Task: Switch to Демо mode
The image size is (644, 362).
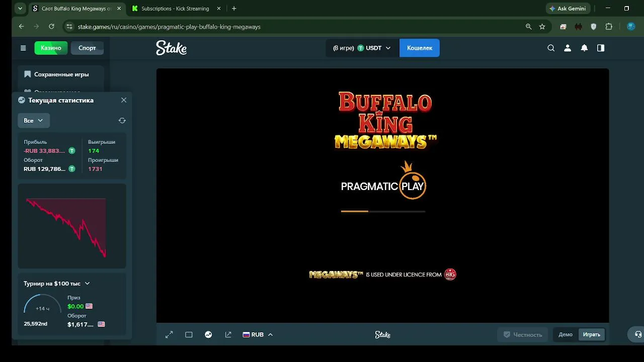Action: click(x=566, y=334)
